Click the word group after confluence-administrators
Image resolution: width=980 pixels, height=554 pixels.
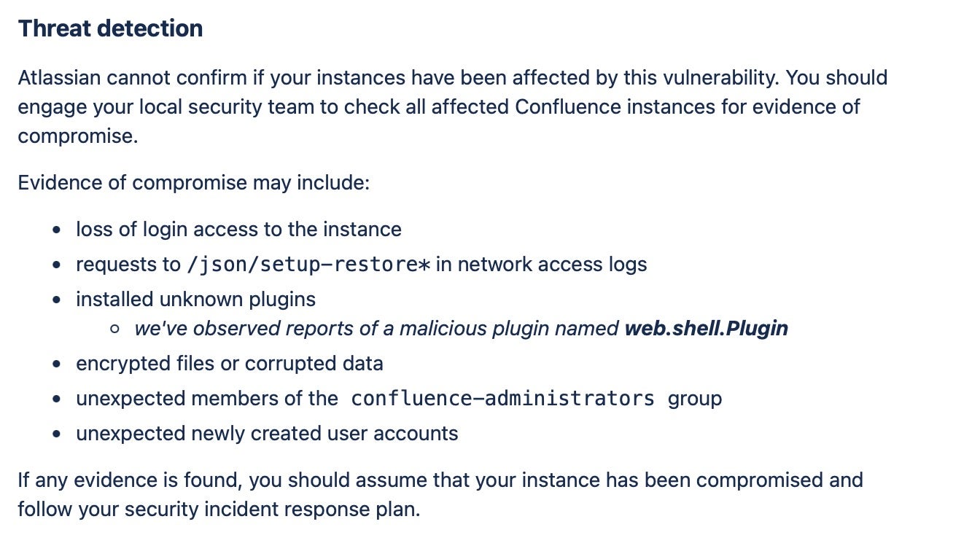(x=694, y=399)
